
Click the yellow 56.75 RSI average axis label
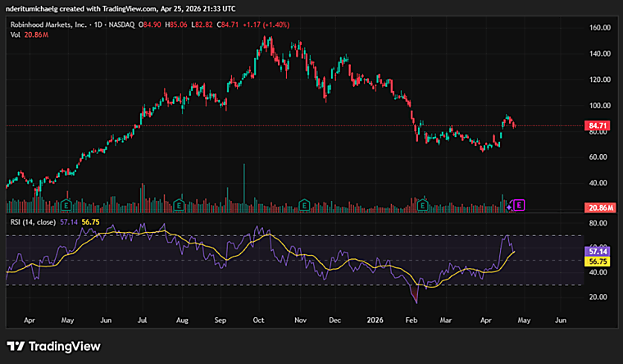coord(598,262)
